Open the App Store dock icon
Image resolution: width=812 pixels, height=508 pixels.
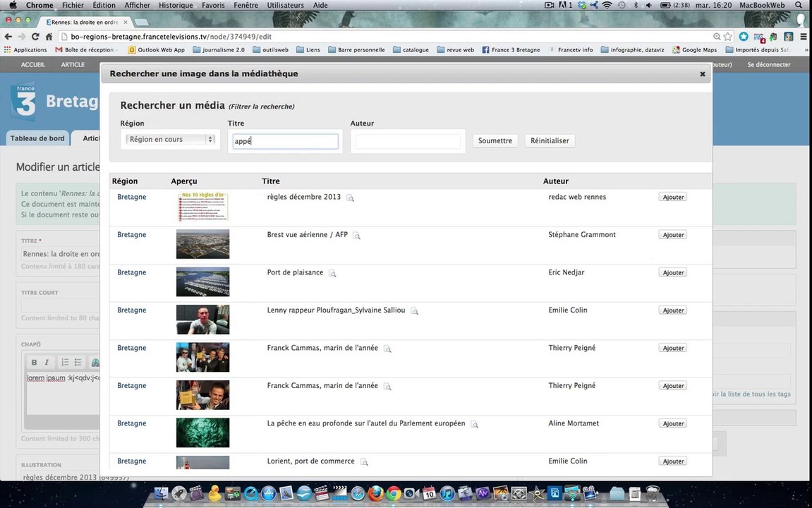point(268,493)
